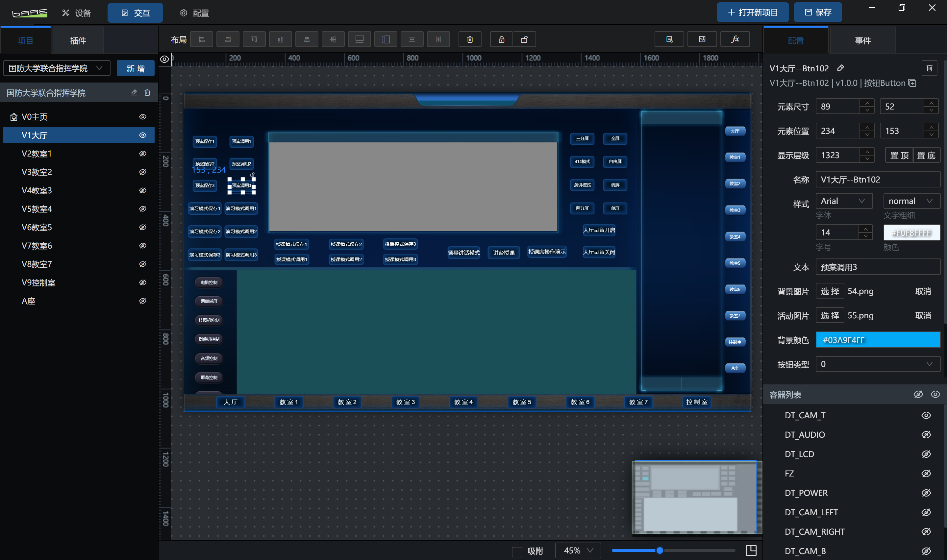
Task: Click the align top layout icon
Action: tap(254, 39)
